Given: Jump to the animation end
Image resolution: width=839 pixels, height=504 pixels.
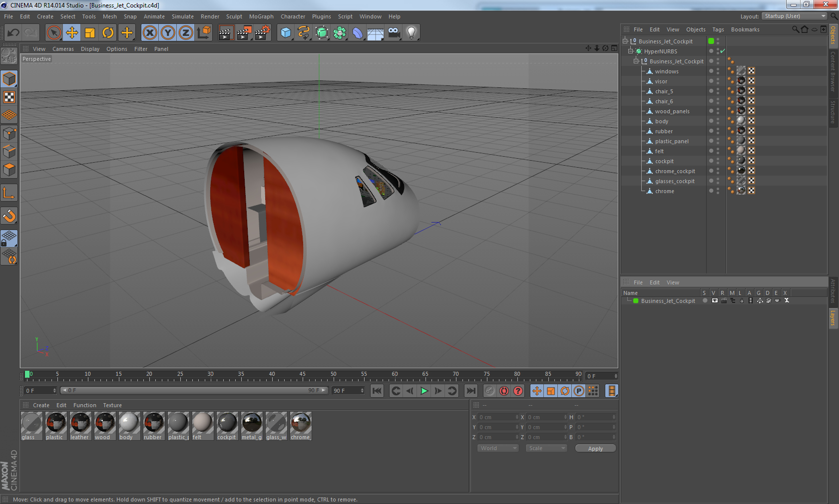Looking at the screenshot, I should (470, 391).
